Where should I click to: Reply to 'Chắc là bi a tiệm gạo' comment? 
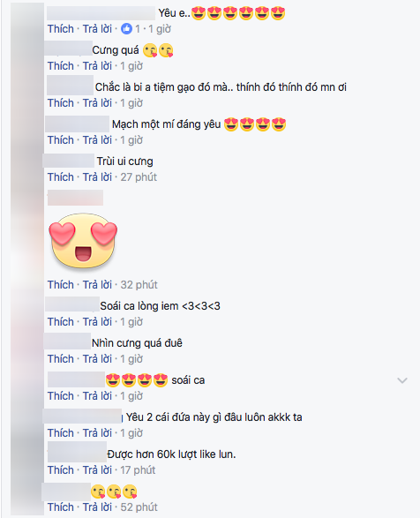[x=97, y=102]
